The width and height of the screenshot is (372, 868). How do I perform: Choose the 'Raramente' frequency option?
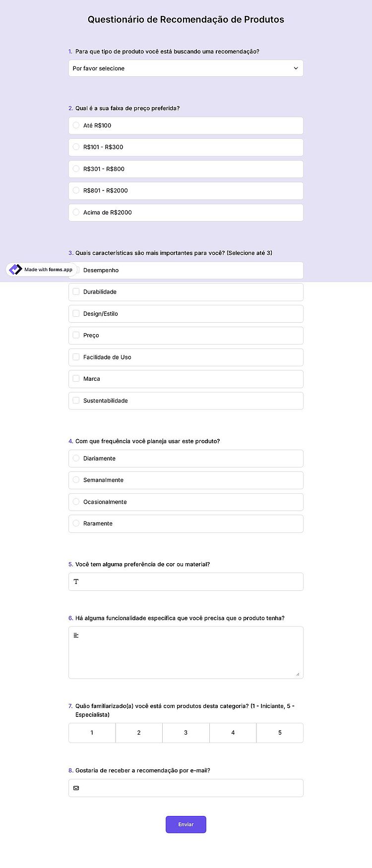click(186, 523)
